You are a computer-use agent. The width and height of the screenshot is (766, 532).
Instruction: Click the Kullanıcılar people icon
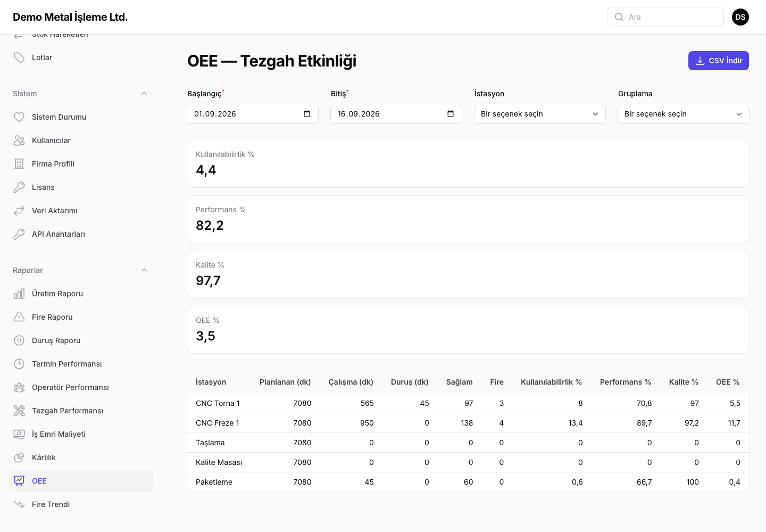pyautogui.click(x=19, y=140)
